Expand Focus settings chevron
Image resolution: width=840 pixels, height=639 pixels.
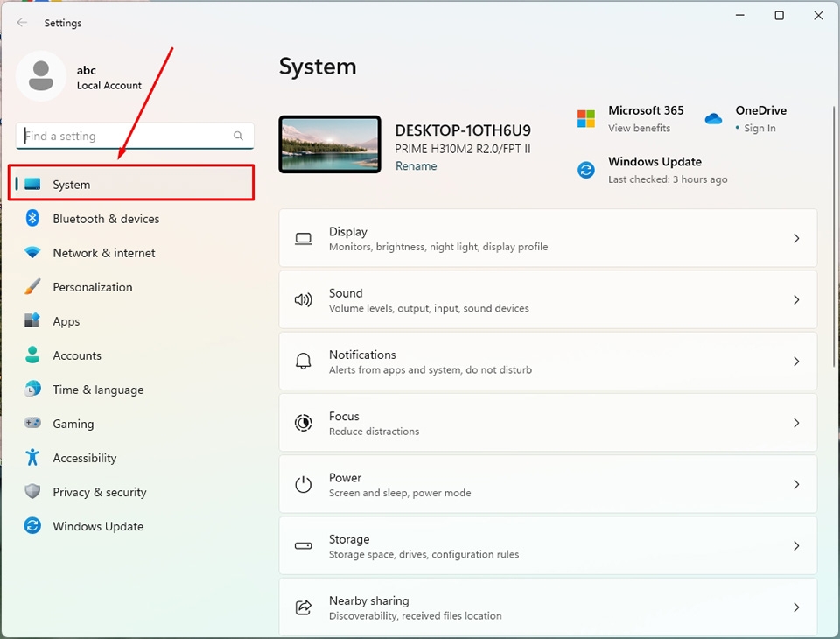[796, 423]
